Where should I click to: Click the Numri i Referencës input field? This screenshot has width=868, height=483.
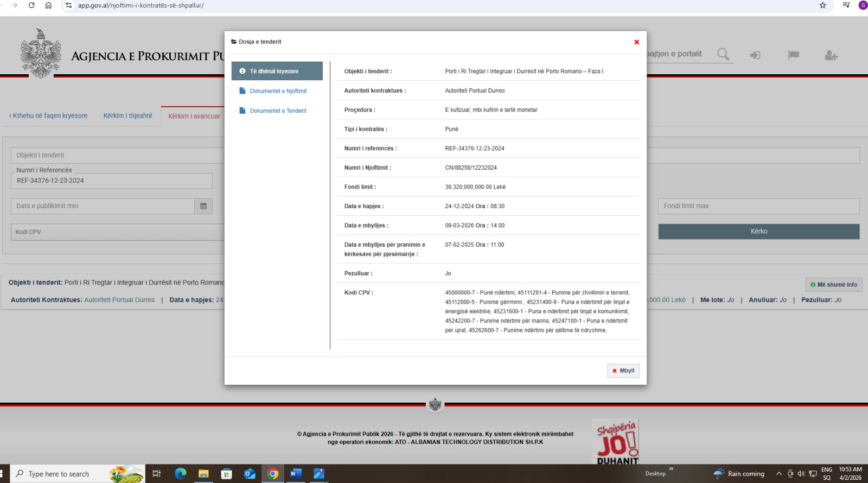coord(111,181)
